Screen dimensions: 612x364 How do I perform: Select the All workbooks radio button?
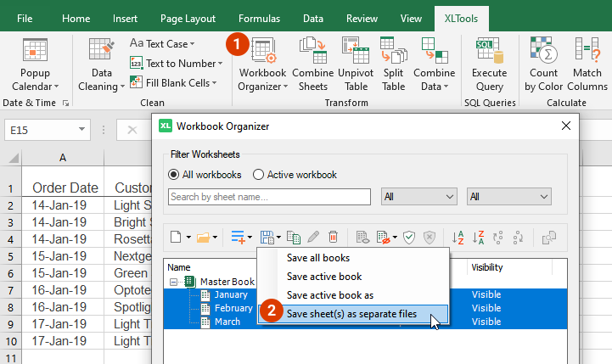pos(174,175)
